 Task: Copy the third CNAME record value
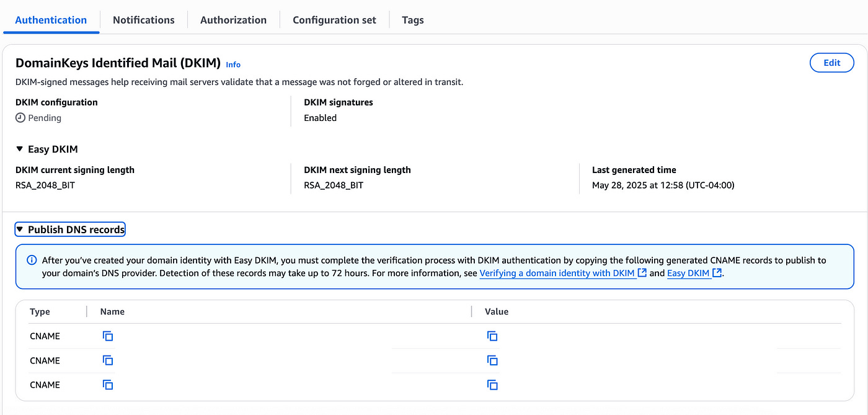[x=492, y=385]
